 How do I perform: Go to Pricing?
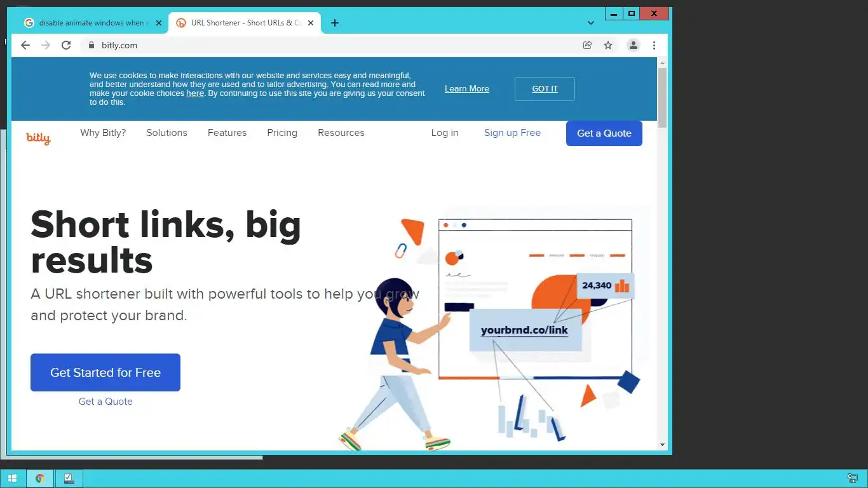[282, 133]
